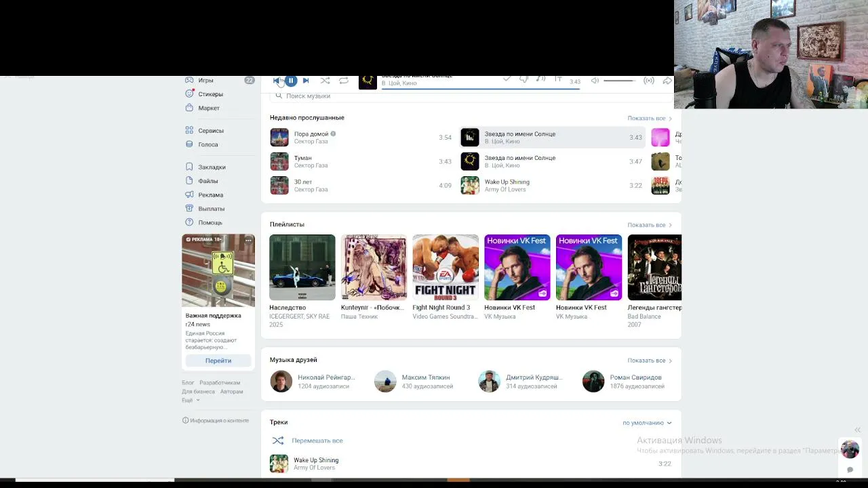This screenshot has width=868, height=488.
Task: Play 'Пора домой' by Сектор Газа
Action: 361,138
